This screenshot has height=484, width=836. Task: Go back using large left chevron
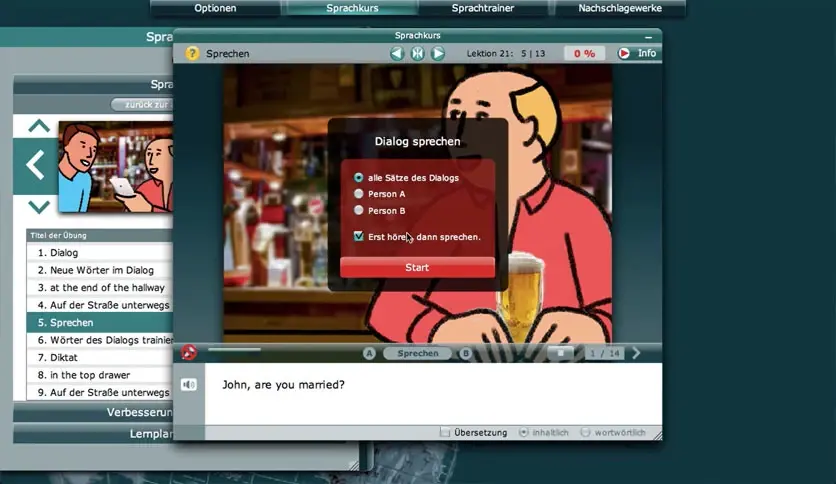tap(36, 165)
